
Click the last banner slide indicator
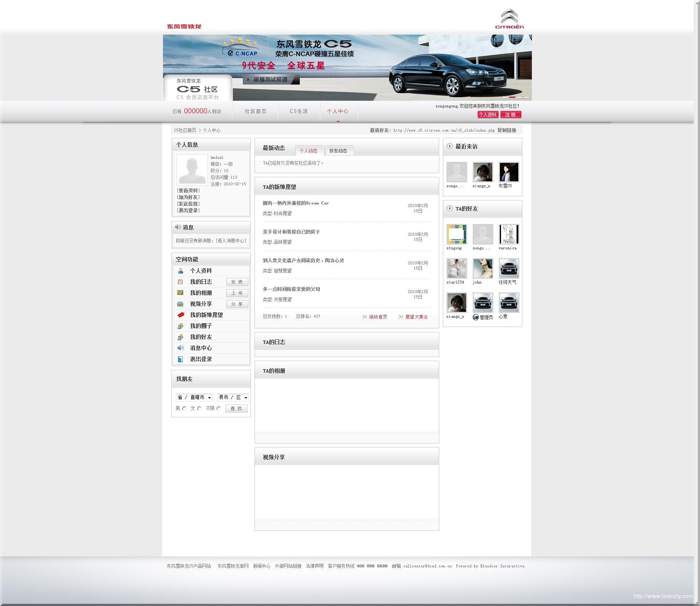point(526,97)
